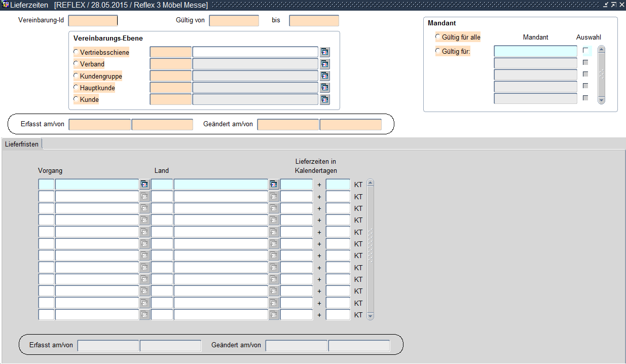626x364 pixels.
Task: Focus the 'Gültig von' date field
Action: pos(234,21)
